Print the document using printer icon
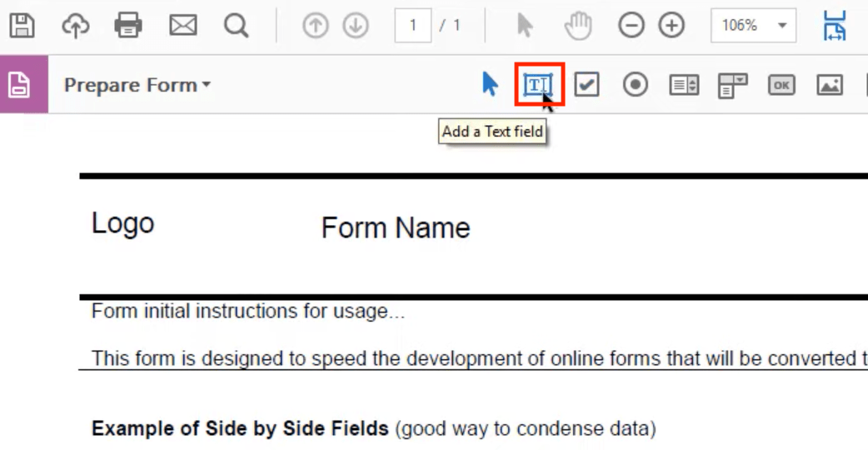This screenshot has width=868, height=450. [128, 26]
